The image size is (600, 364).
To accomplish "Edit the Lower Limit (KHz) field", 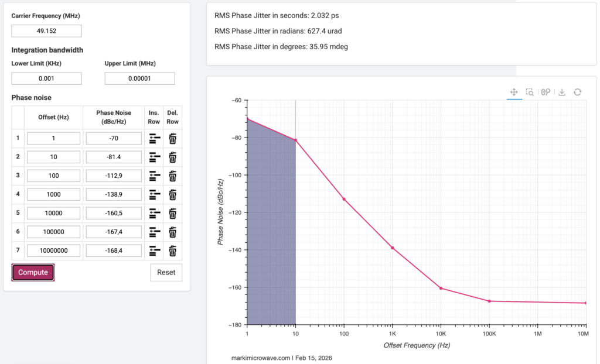I will 46,78.
